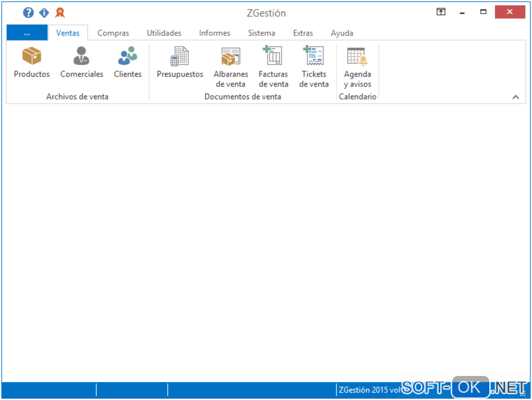Screen dimensions: 532x400
Task: Click the ribbon display options icon
Action: [441, 12]
